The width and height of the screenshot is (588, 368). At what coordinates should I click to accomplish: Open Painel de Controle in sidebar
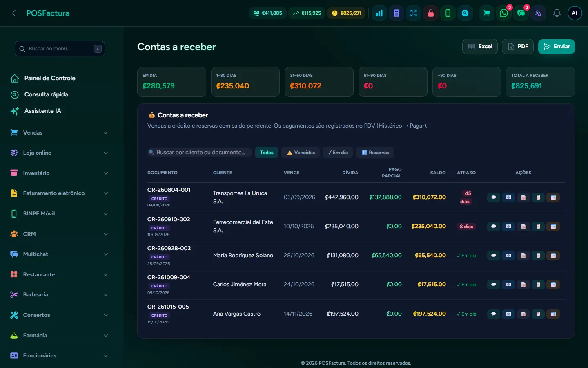49,78
